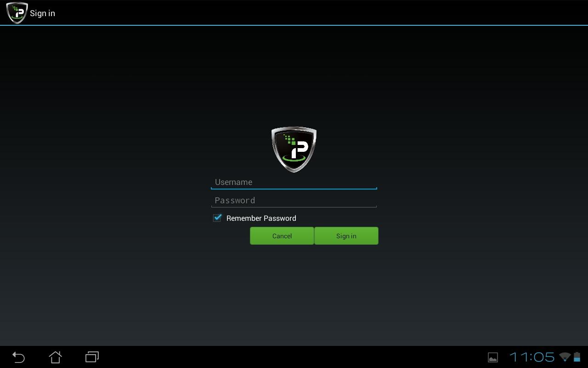The width and height of the screenshot is (588, 368).
Task: Tap the "Remember Password" label text
Action: [x=261, y=218]
